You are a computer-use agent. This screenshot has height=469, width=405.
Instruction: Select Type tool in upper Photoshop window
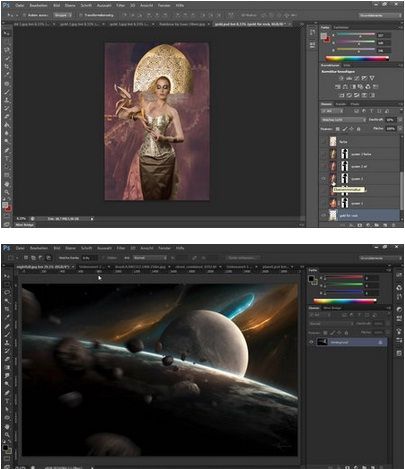coord(7,158)
